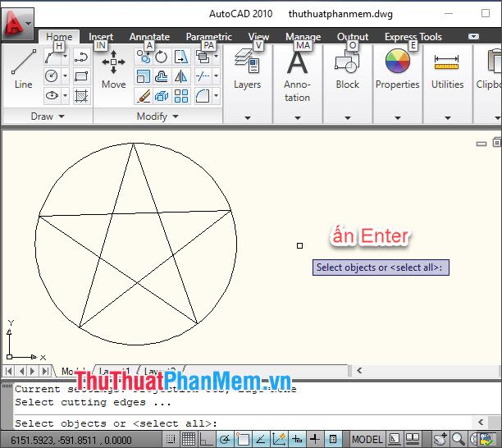The width and height of the screenshot is (502, 448).
Task: Select the Scale tool
Action: tap(143, 76)
